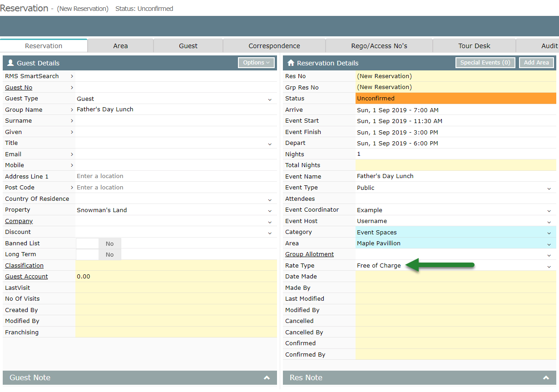Image resolution: width=559 pixels, height=392 pixels.
Task: Click the Depart date value
Action: 397,144
